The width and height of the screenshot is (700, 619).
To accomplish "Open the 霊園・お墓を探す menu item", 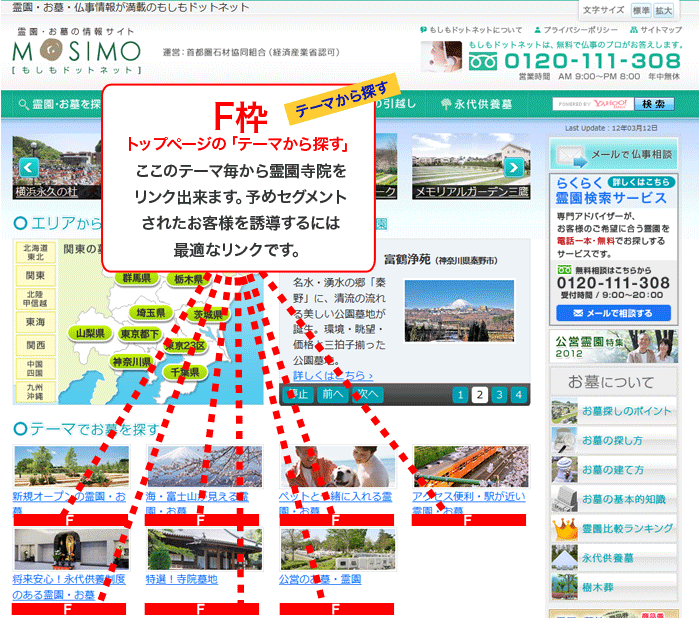I will 60,104.
